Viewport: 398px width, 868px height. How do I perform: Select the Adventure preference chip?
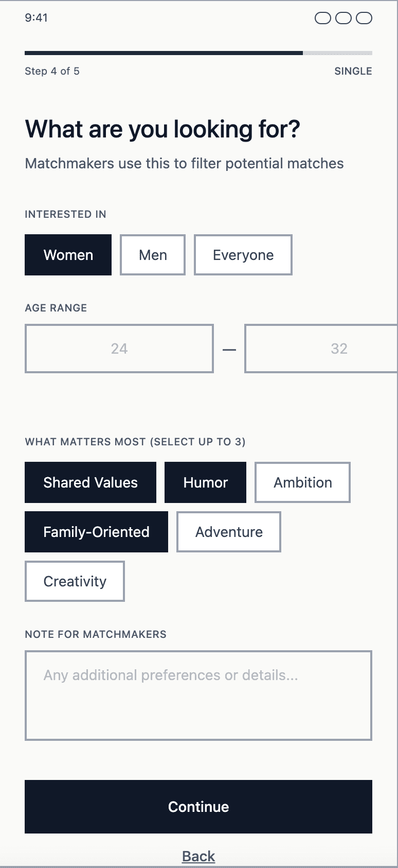tap(228, 532)
